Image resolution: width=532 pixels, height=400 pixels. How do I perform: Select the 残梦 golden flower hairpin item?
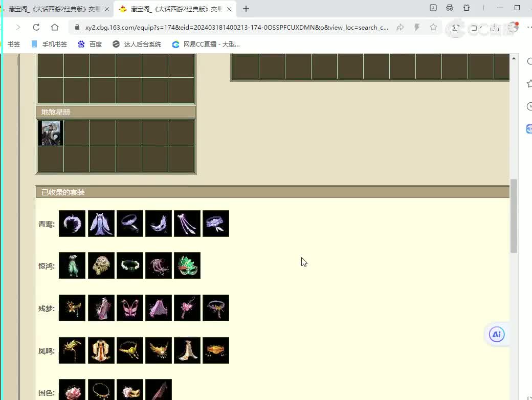tap(72, 308)
